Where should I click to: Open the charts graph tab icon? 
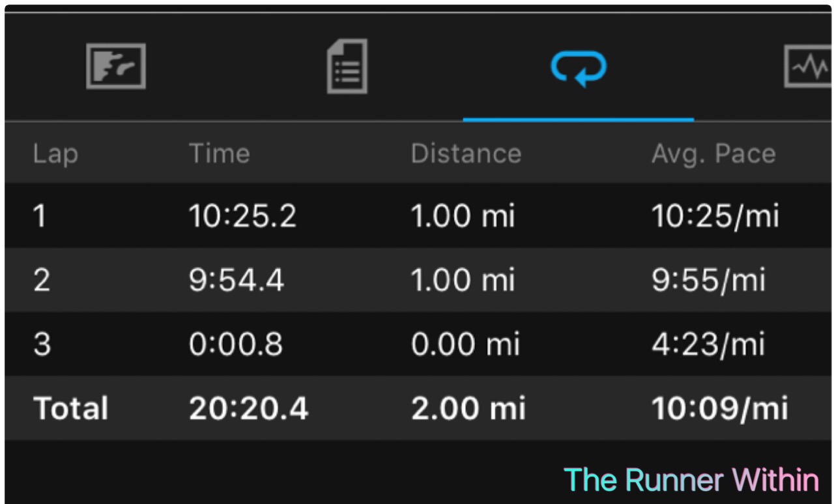click(x=808, y=66)
